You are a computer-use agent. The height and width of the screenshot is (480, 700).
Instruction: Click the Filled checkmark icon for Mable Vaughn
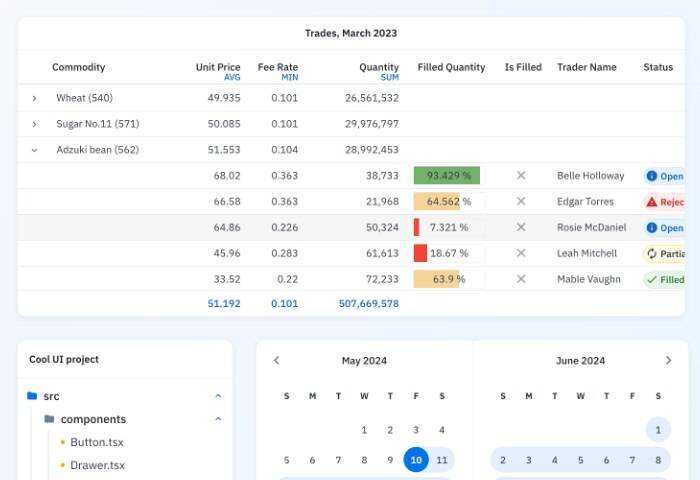tap(652, 280)
